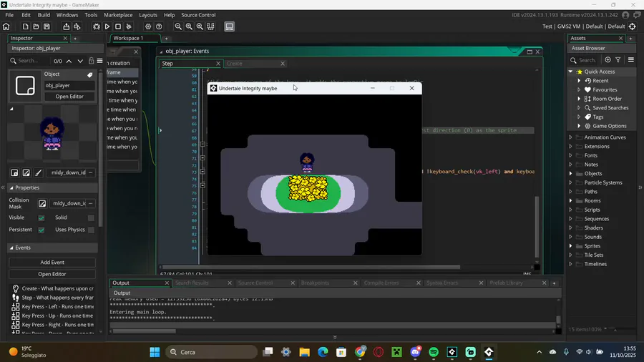The height and width of the screenshot is (362, 644).
Task: Stop the running game
Action: click(x=118, y=26)
